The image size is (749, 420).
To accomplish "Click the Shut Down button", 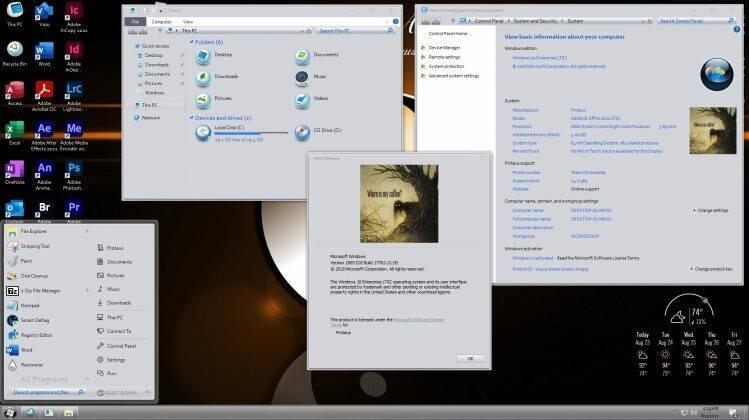I will click(x=118, y=393).
